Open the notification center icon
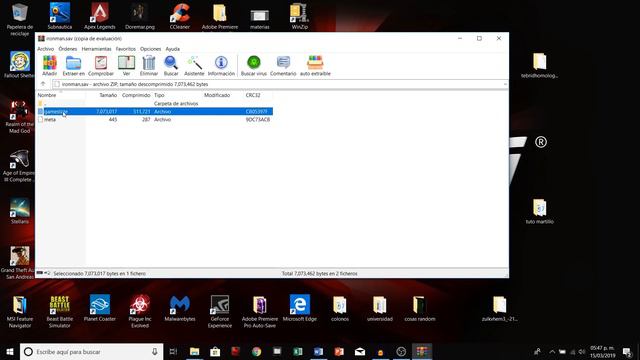The width and height of the screenshot is (640, 360). click(x=628, y=351)
